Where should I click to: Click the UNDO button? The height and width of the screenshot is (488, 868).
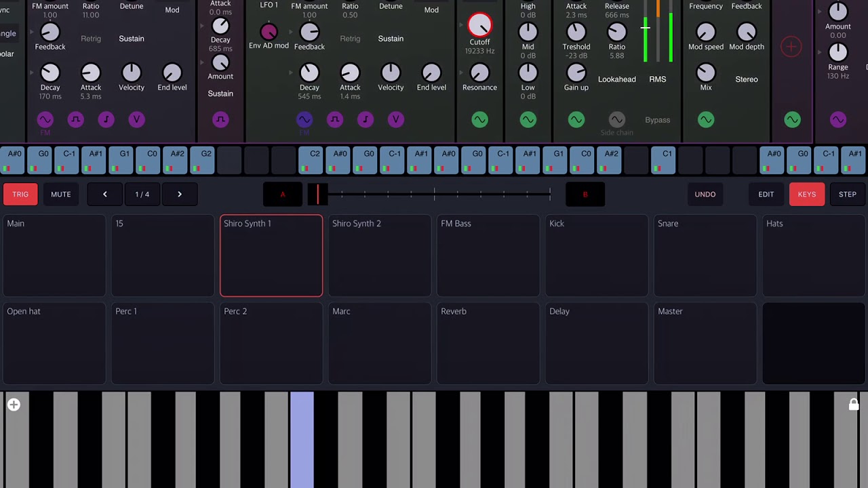click(705, 195)
